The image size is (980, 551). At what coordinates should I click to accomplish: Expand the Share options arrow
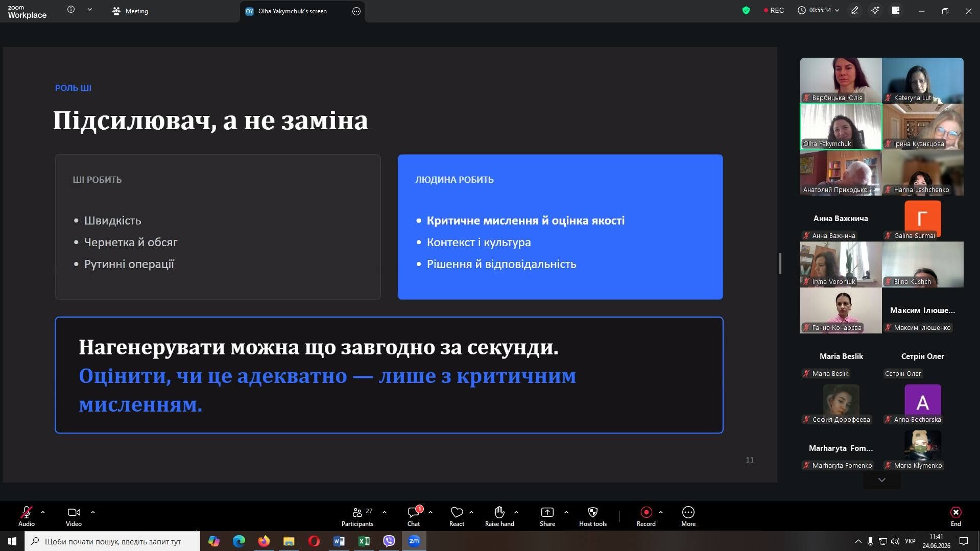coord(566,512)
